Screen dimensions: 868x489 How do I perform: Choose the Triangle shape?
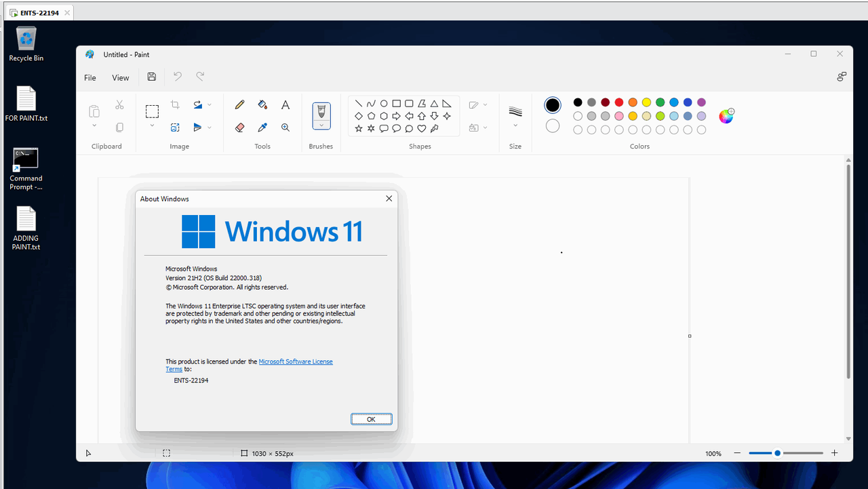click(x=434, y=104)
